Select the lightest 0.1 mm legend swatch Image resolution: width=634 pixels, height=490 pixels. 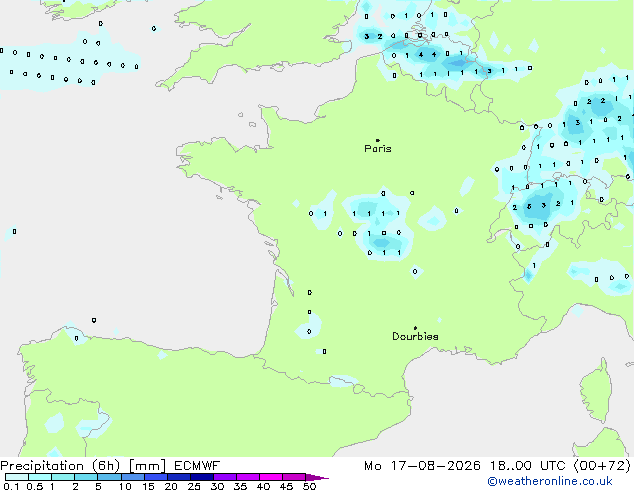(x=17, y=477)
